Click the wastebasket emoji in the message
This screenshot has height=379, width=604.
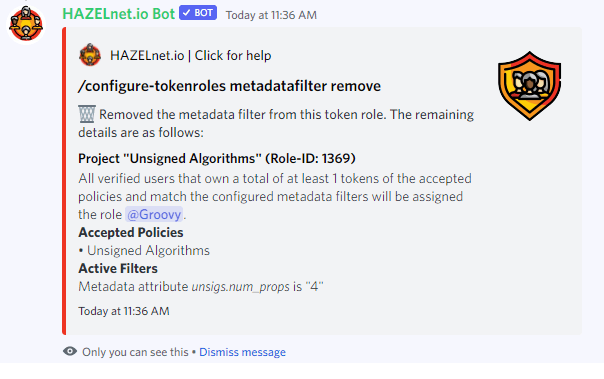[x=87, y=114]
